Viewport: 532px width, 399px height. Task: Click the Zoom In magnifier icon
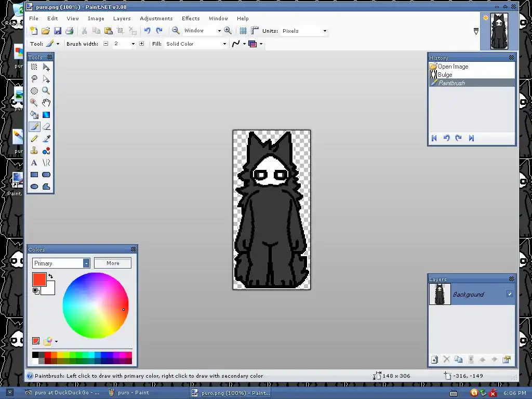pos(228,31)
